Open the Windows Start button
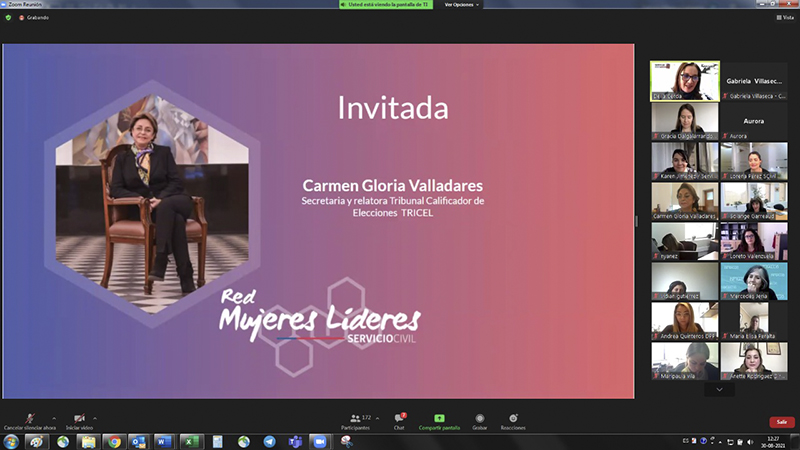 coord(11,442)
